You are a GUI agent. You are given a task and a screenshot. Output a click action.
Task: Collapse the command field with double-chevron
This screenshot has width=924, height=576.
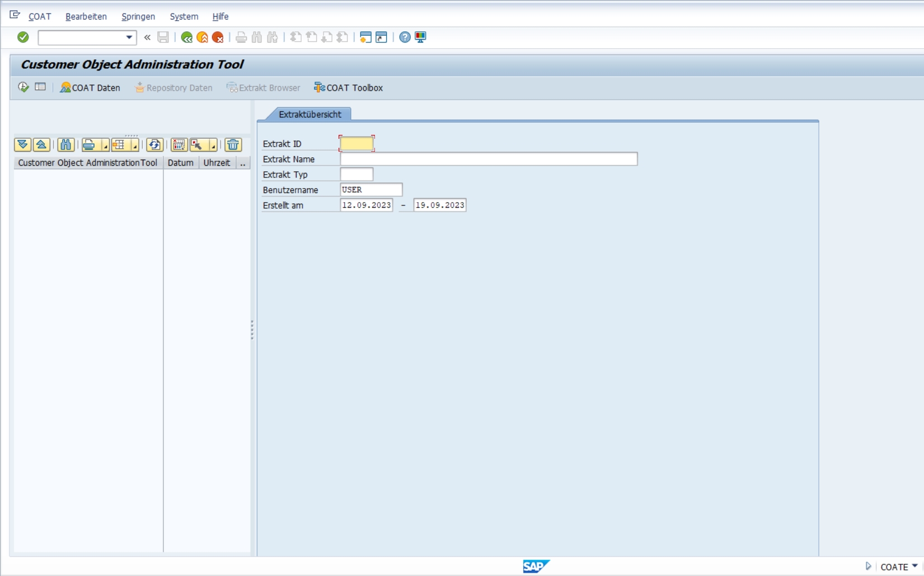coord(147,38)
